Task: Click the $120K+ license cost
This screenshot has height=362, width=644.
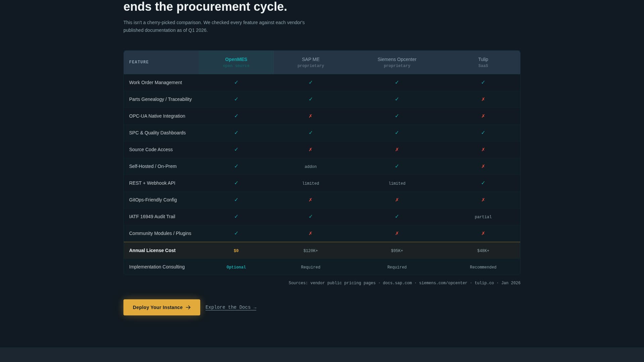Action: (311, 251)
